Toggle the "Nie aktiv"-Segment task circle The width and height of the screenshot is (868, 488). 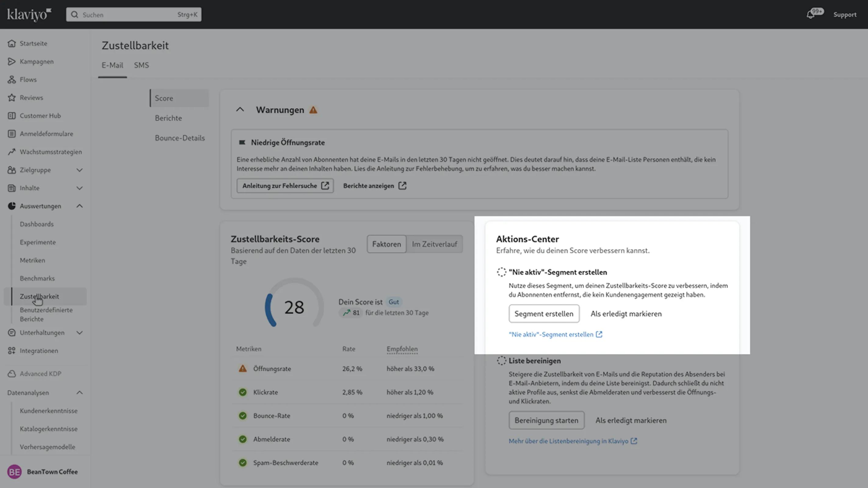pyautogui.click(x=501, y=272)
